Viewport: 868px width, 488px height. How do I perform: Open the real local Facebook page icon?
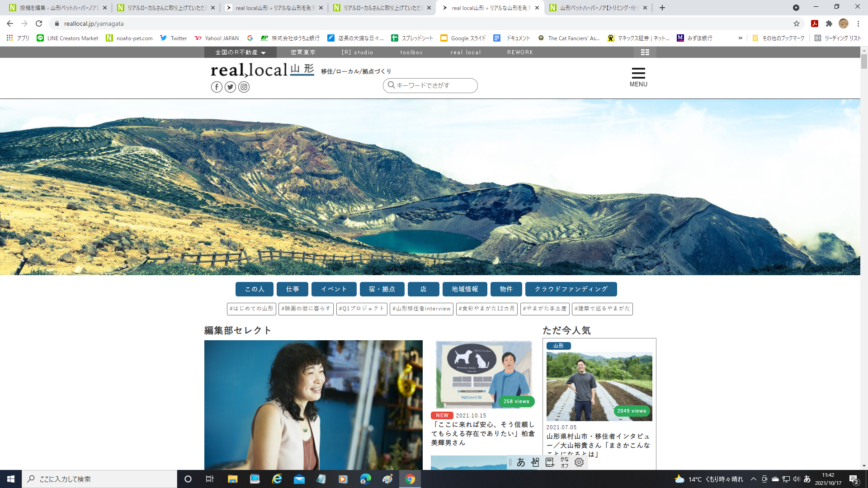[x=217, y=87]
